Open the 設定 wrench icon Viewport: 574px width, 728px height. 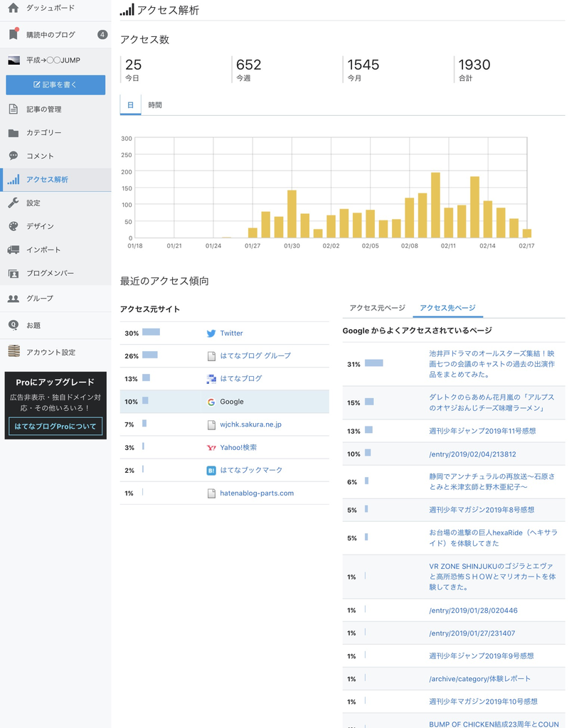14,203
